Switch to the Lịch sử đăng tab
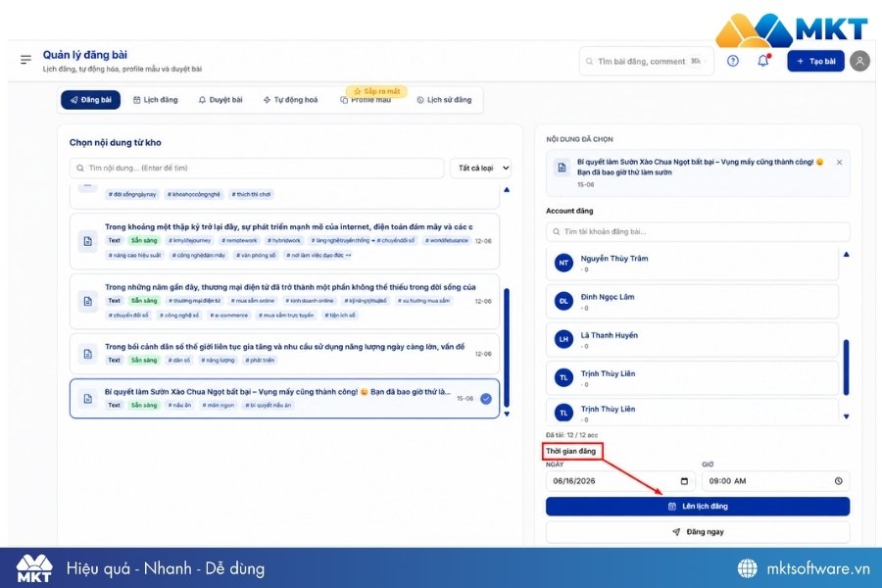 pos(444,100)
